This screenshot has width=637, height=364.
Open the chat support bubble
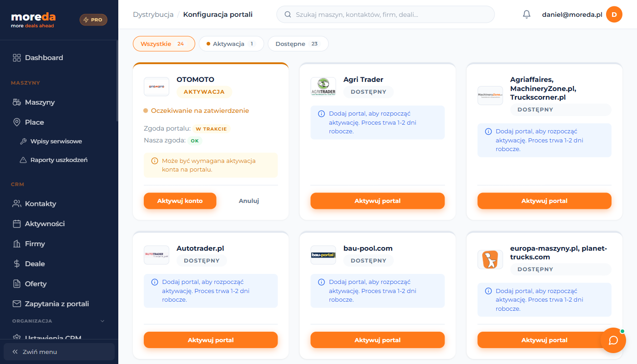[613, 340]
